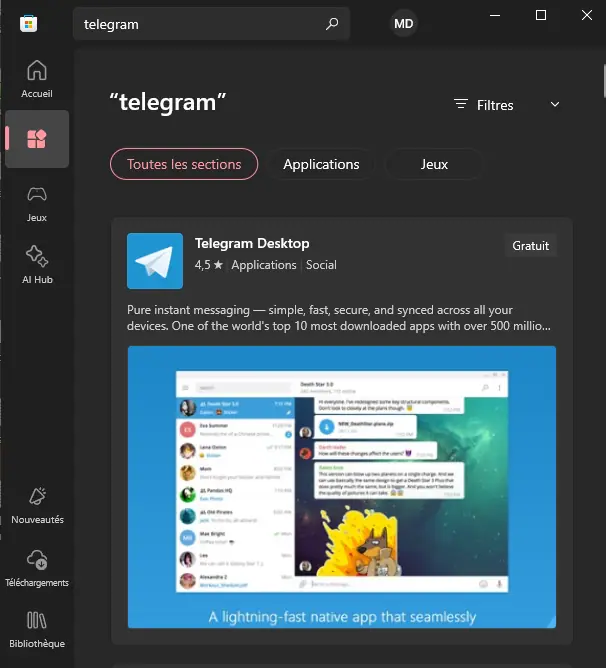Open AI Hub in sidebar
Viewport: 606px width, 668px height.
[37, 265]
